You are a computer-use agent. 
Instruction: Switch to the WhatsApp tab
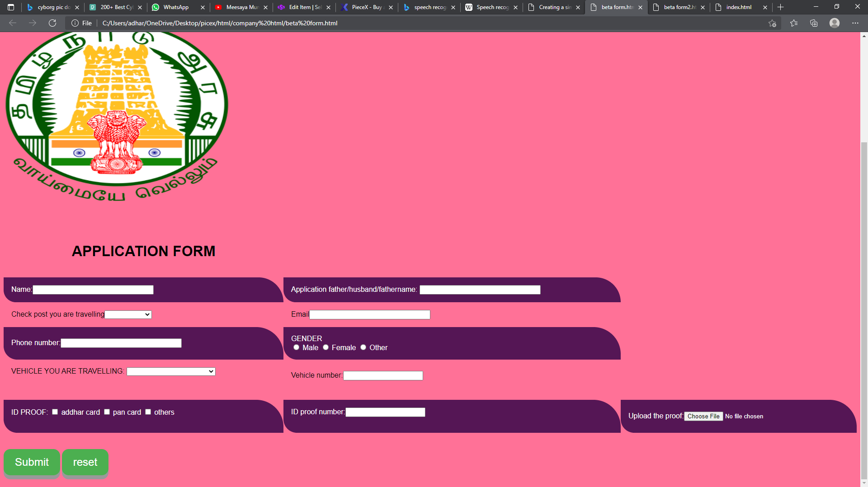tap(176, 7)
